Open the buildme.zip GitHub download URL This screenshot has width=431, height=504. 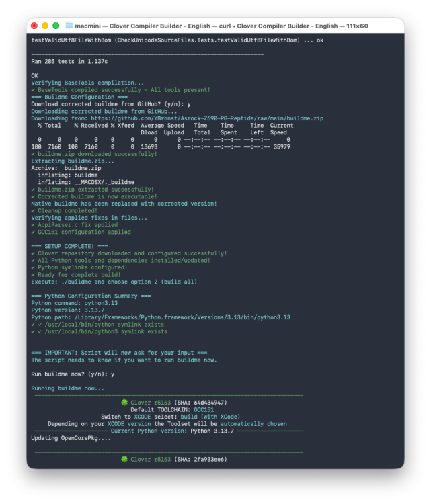(x=207, y=118)
